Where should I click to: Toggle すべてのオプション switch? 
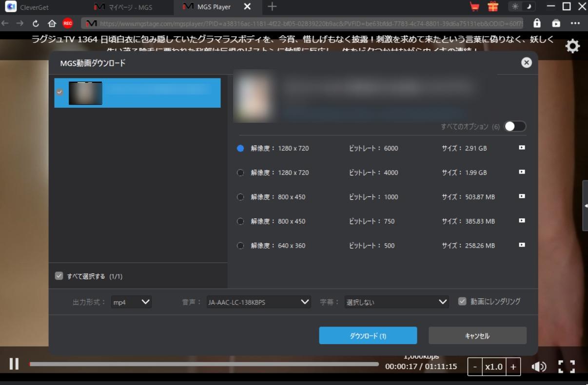point(515,126)
